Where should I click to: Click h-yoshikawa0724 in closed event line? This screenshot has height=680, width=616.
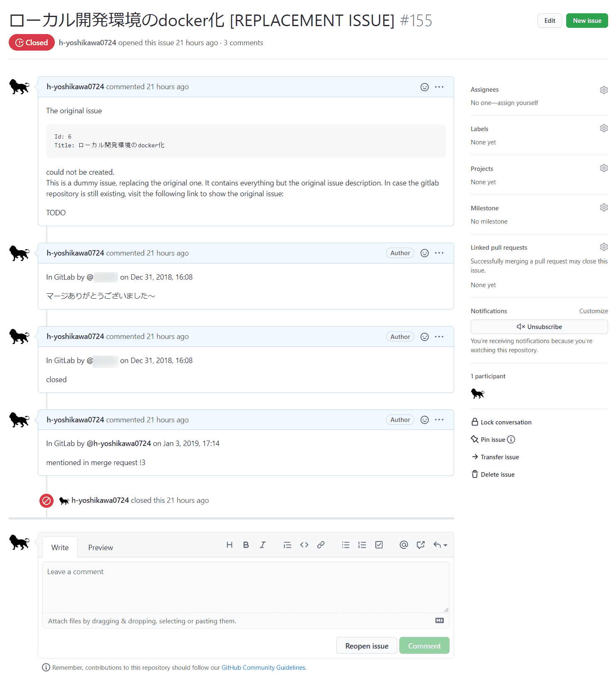point(100,500)
